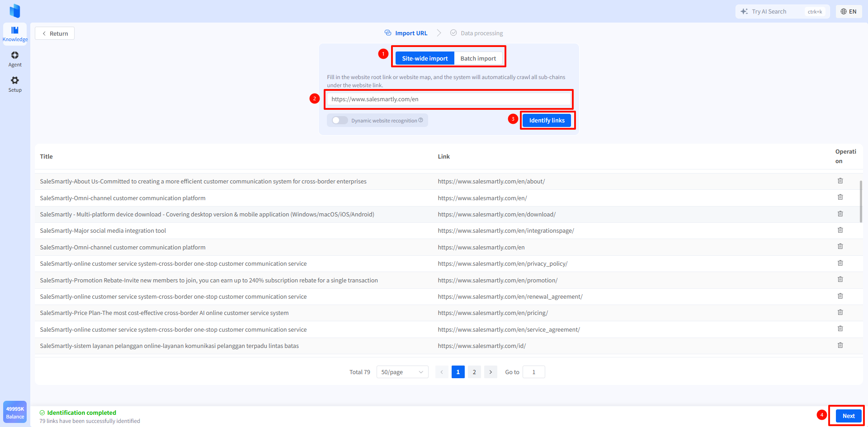Click the Return button
Image resolution: width=868 pixels, height=427 pixels.
(55, 33)
